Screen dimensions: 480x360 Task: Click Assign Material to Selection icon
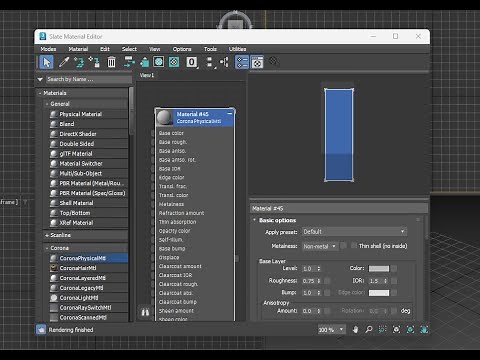pos(94,62)
